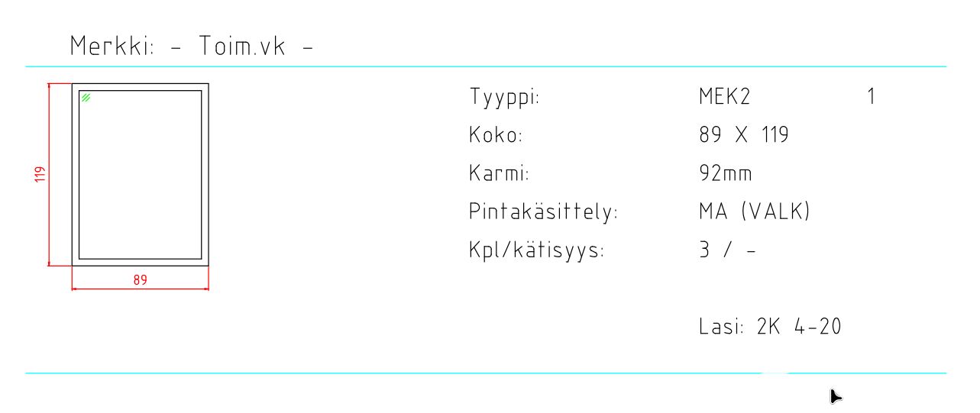Select the "89 X 119" size text
This screenshot has width=980, height=413.
pyautogui.click(x=743, y=136)
